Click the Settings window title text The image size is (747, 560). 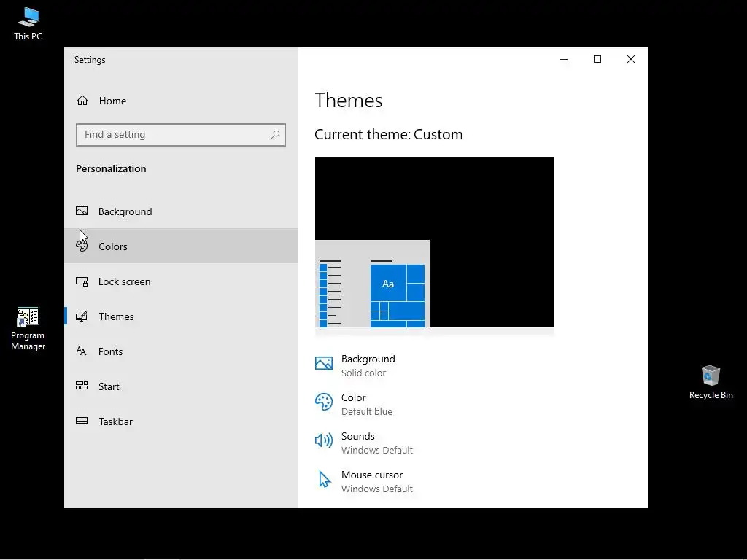click(90, 60)
